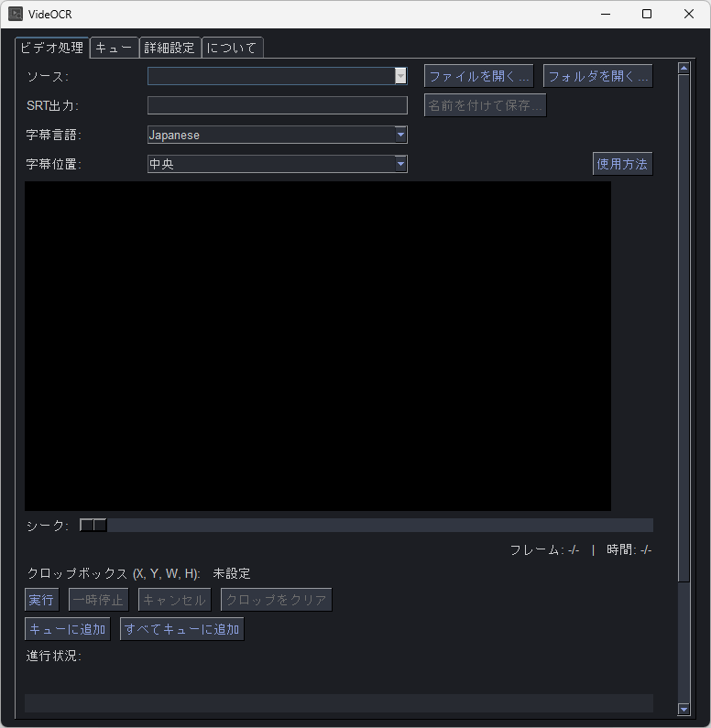Click the black video preview area
Image resolution: width=711 pixels, height=728 pixels.
317,345
